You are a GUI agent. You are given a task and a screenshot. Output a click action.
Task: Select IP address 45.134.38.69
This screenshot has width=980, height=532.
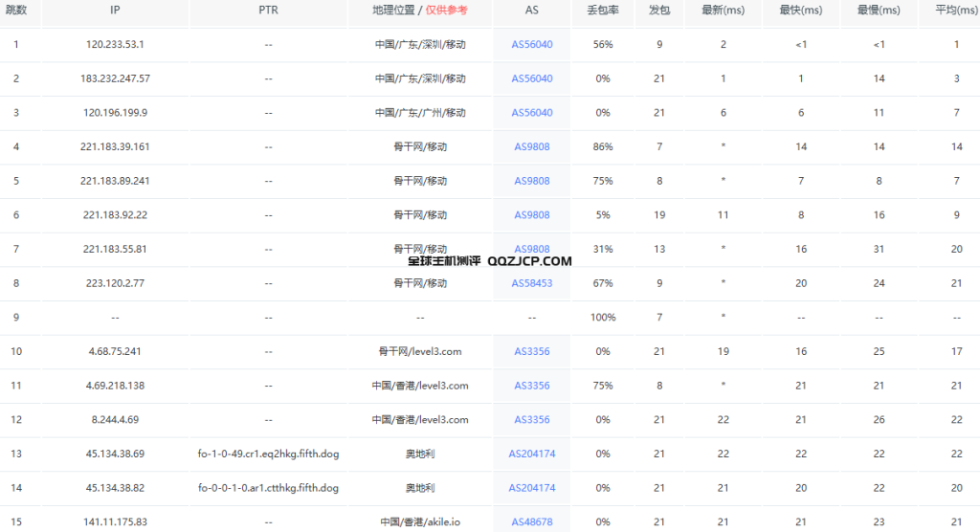115,454
